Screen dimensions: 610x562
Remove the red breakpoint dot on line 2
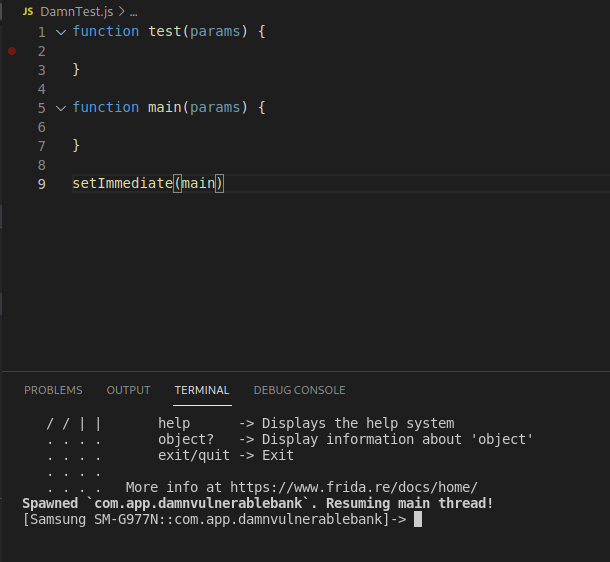[x=12, y=50]
